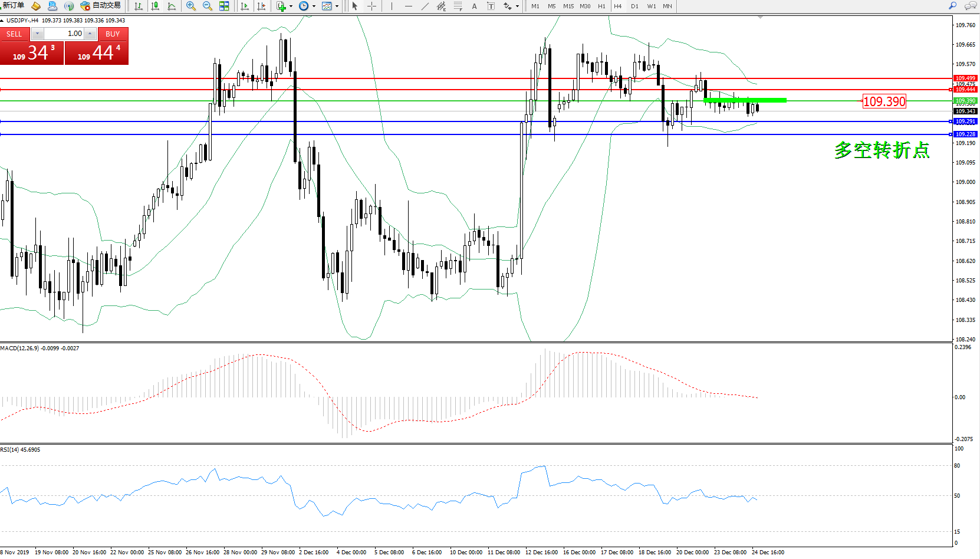This screenshot has width=980, height=559.
Task: Switch chart to candlestick display
Action: [155, 6]
